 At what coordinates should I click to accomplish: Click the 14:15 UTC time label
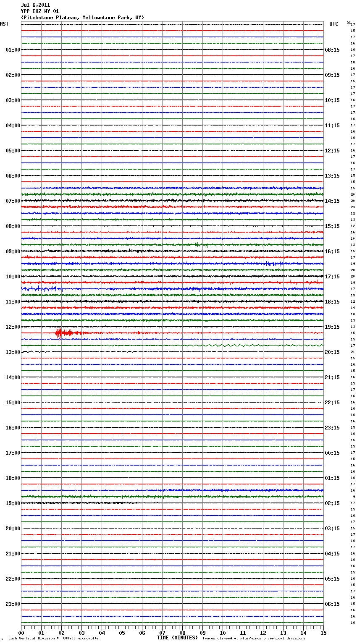click(332, 201)
